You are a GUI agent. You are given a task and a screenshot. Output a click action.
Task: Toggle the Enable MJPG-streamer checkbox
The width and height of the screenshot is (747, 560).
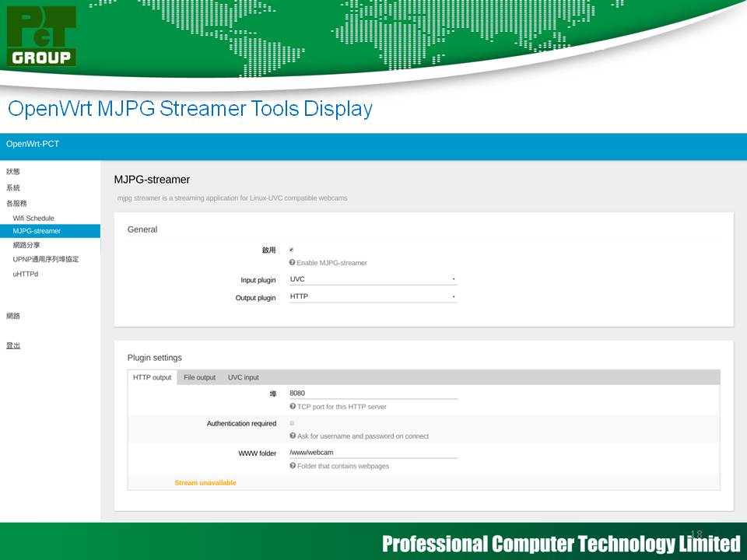292,250
